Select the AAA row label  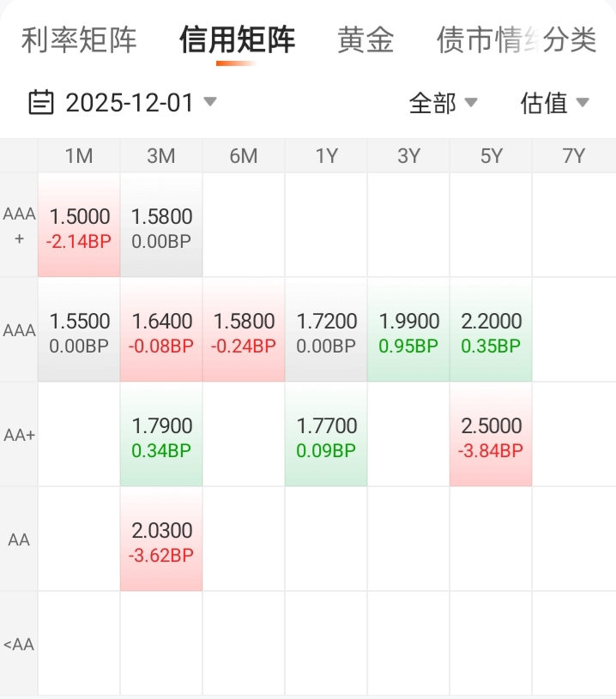(x=19, y=331)
